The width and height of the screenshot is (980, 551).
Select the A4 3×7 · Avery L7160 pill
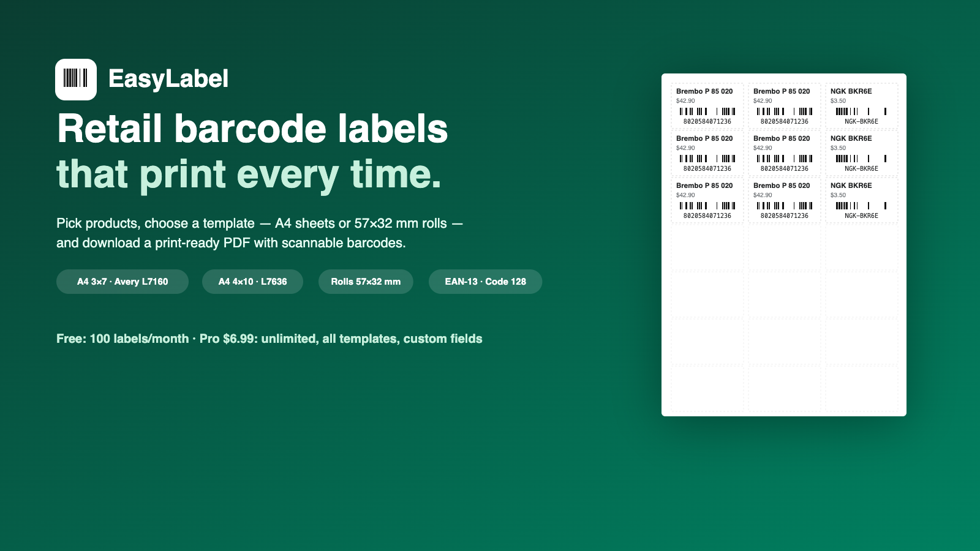tap(123, 282)
